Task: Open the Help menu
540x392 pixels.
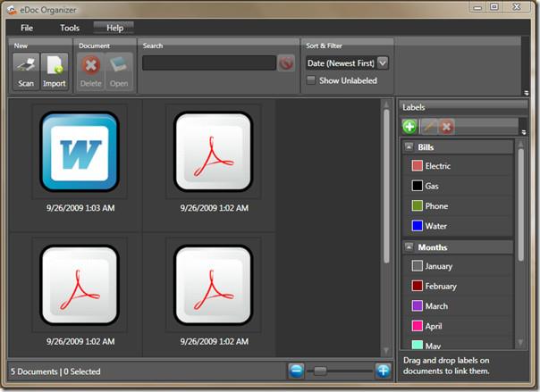Action: (x=114, y=28)
